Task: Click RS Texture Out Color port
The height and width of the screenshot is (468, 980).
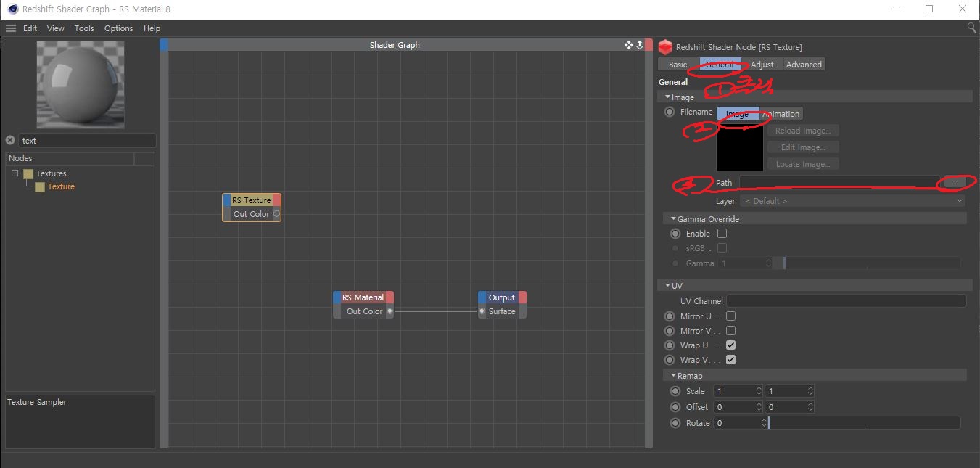Action: pyautogui.click(x=276, y=214)
